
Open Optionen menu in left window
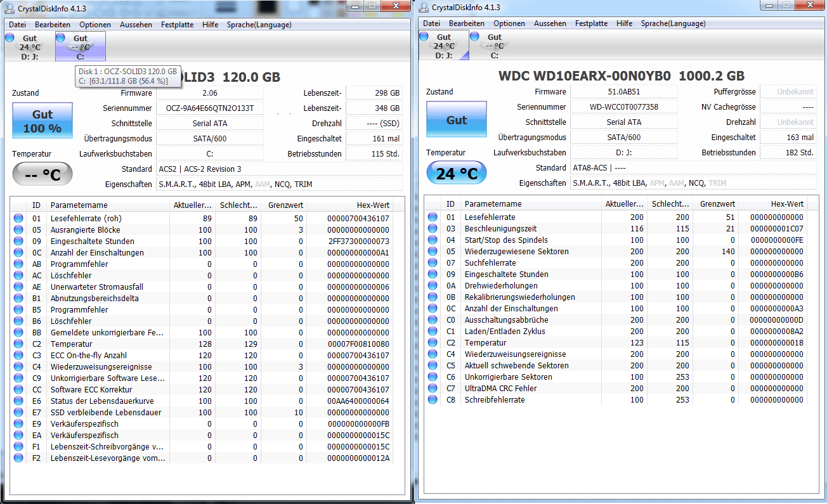pos(95,25)
